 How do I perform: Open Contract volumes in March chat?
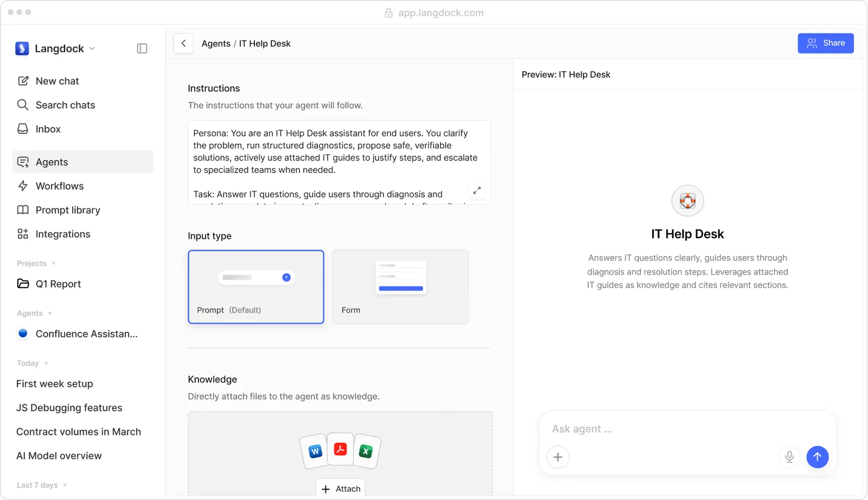[79, 432]
